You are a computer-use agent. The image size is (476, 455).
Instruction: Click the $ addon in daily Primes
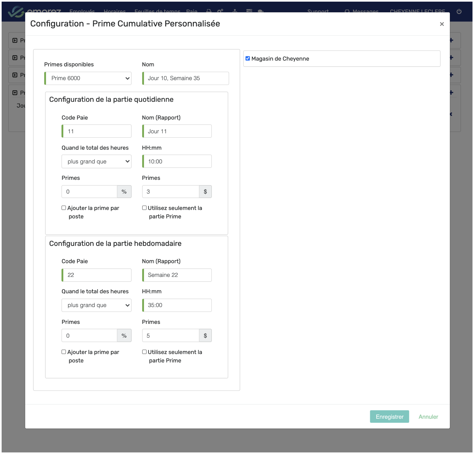click(205, 191)
